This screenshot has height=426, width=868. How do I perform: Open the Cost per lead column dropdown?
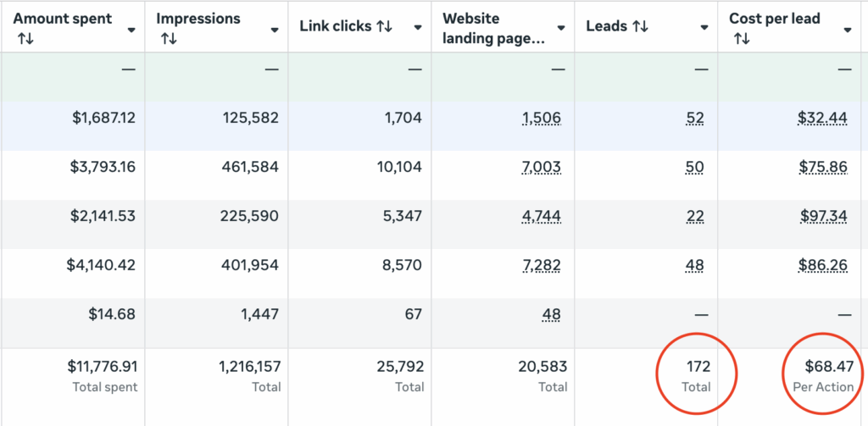[x=847, y=30]
